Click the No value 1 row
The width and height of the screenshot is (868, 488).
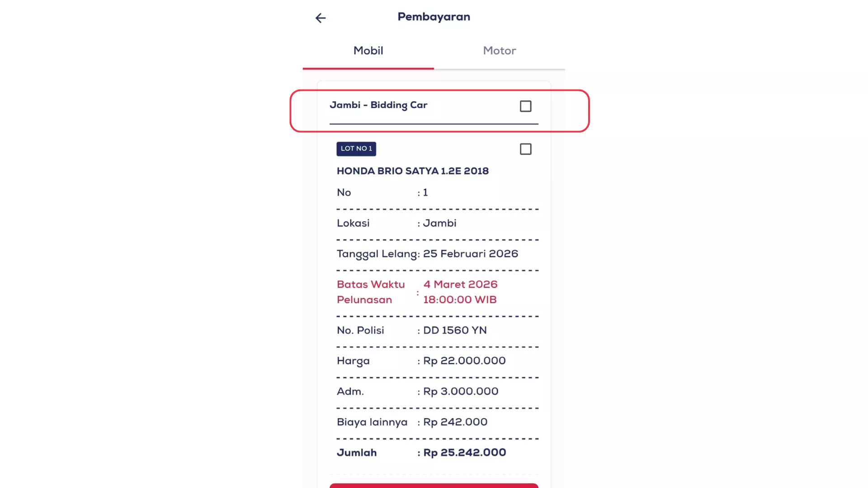[425, 192]
